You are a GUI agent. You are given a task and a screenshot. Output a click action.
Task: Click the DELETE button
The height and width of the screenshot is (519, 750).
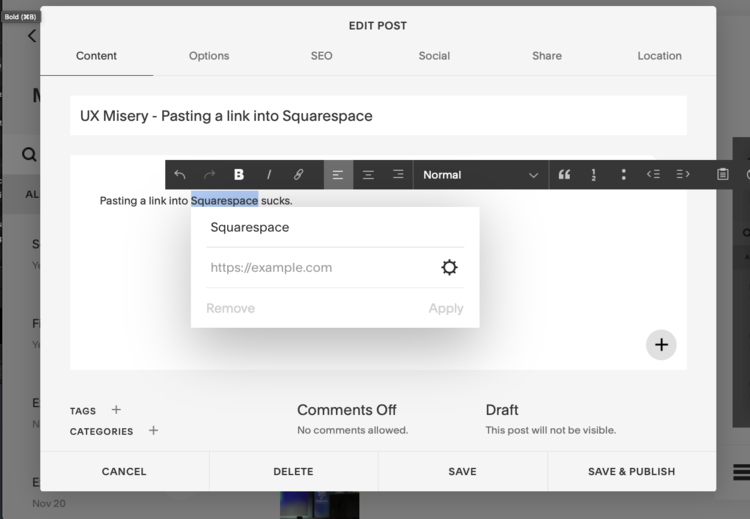(x=293, y=471)
